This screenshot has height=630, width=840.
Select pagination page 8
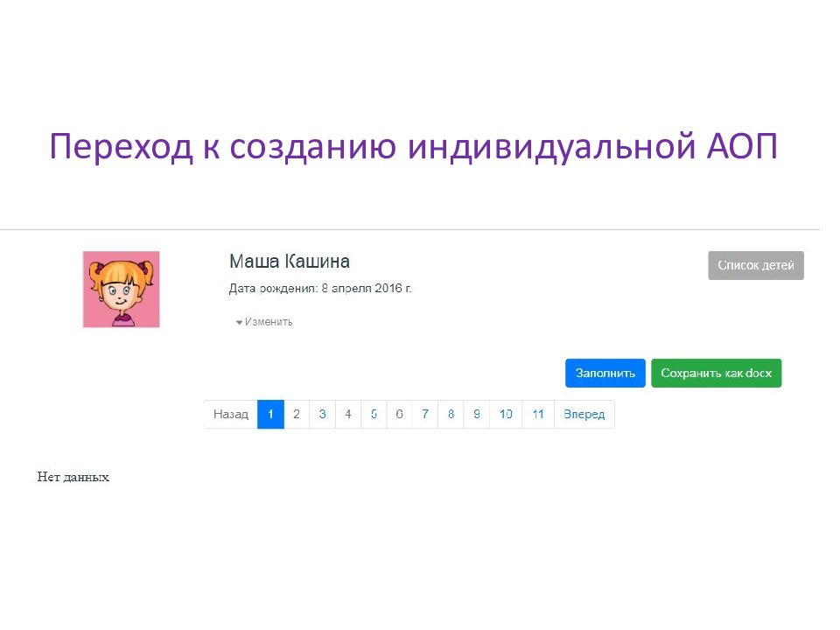pos(451,414)
